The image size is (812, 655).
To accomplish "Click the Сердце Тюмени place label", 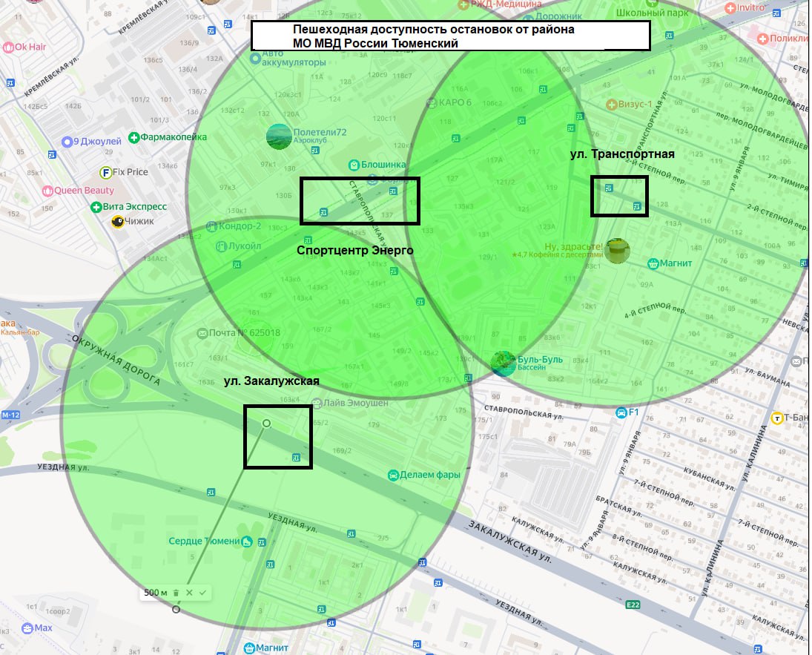I will click(x=204, y=542).
